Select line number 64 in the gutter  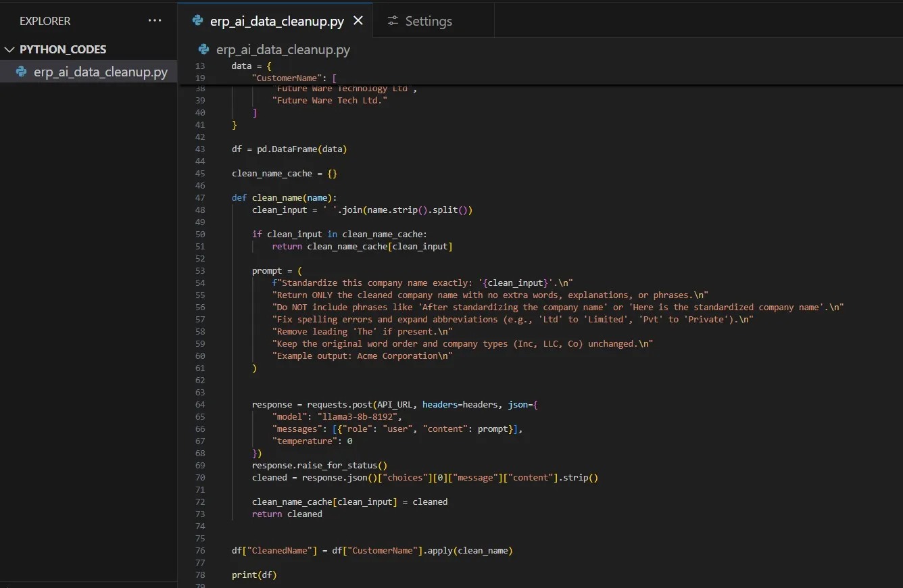[199, 405]
